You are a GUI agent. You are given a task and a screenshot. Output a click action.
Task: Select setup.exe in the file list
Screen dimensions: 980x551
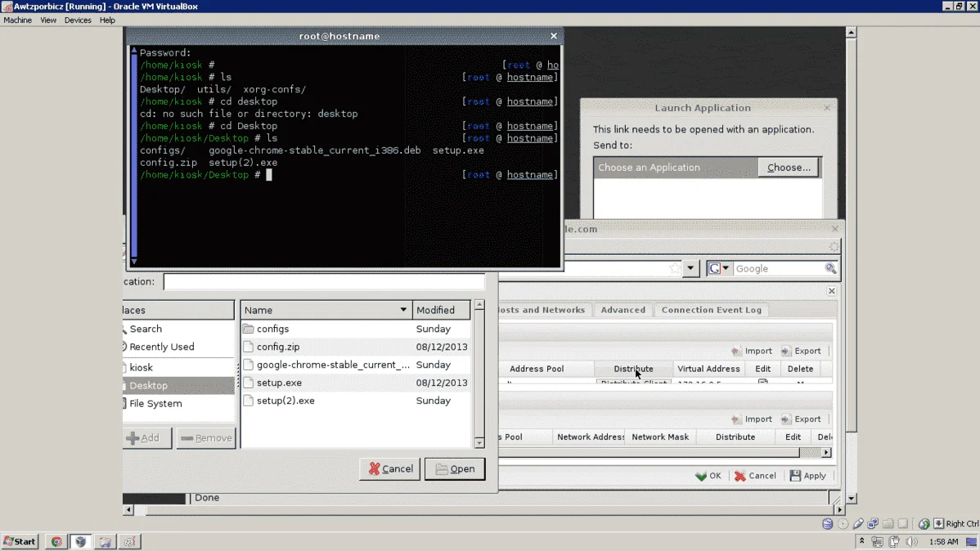coord(356,383)
